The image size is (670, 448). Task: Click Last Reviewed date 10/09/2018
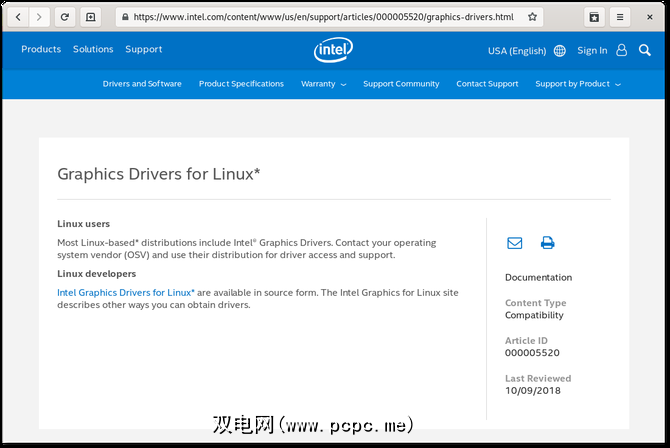533,391
